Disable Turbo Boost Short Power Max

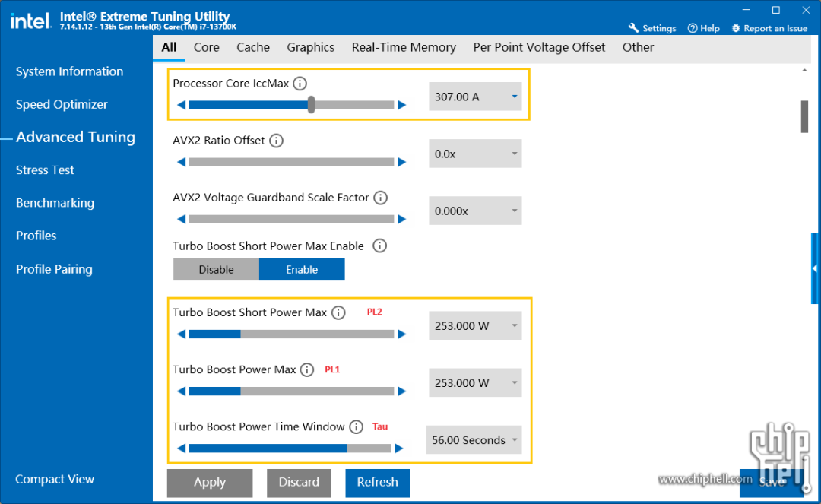(x=216, y=270)
